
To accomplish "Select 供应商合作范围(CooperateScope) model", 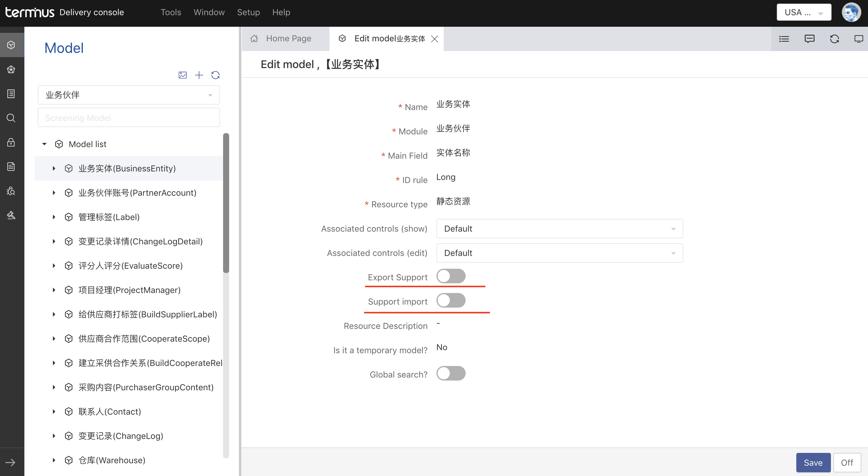I will pyautogui.click(x=144, y=339).
